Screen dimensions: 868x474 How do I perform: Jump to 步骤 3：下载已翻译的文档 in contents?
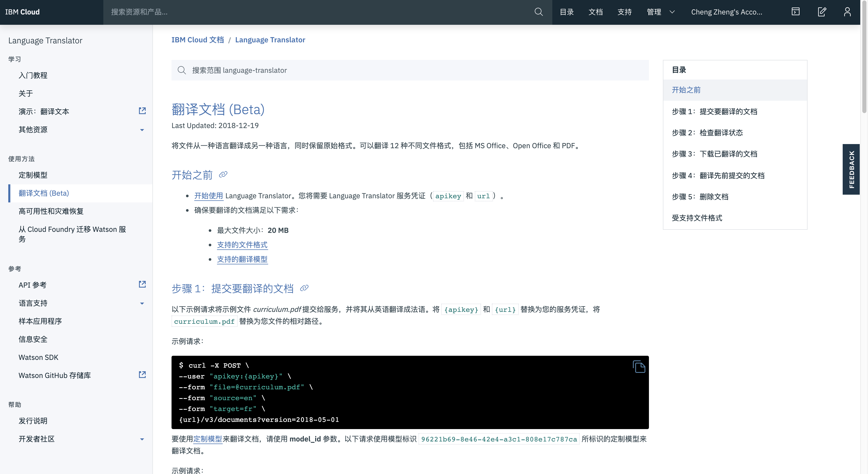714,154
